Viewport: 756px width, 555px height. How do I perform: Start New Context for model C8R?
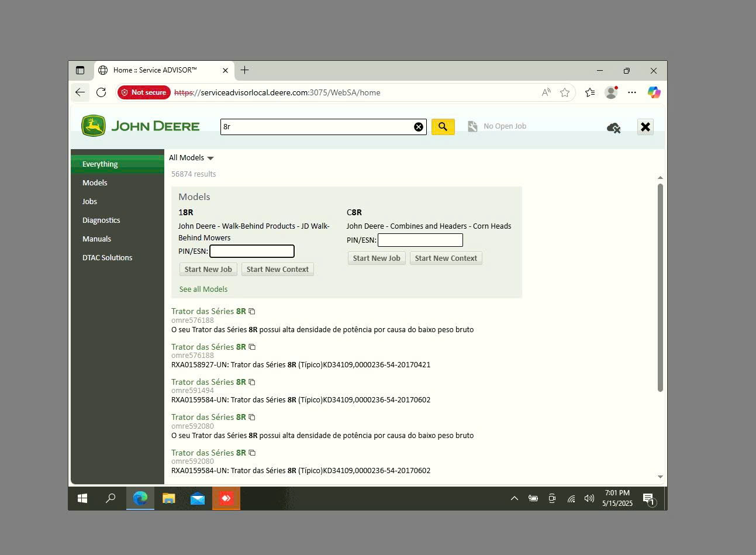click(446, 258)
